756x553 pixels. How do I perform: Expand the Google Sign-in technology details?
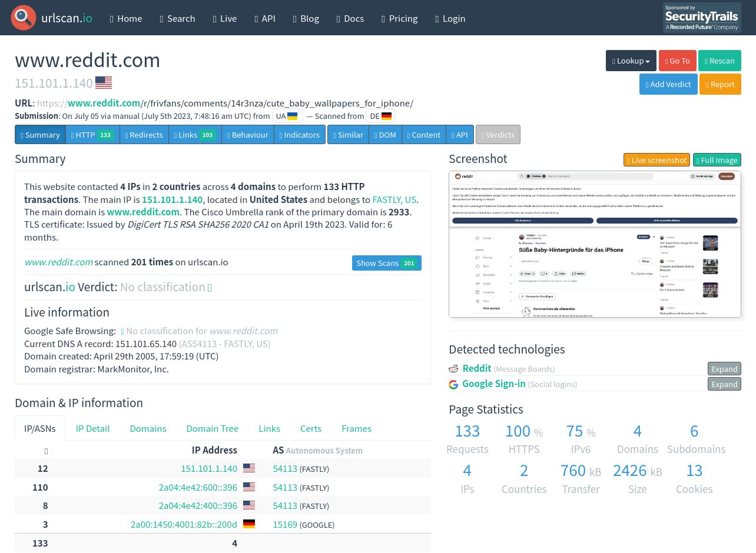pos(724,384)
